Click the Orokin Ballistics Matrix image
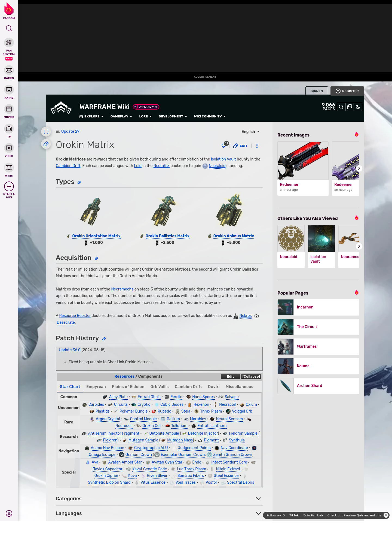 (164, 211)
